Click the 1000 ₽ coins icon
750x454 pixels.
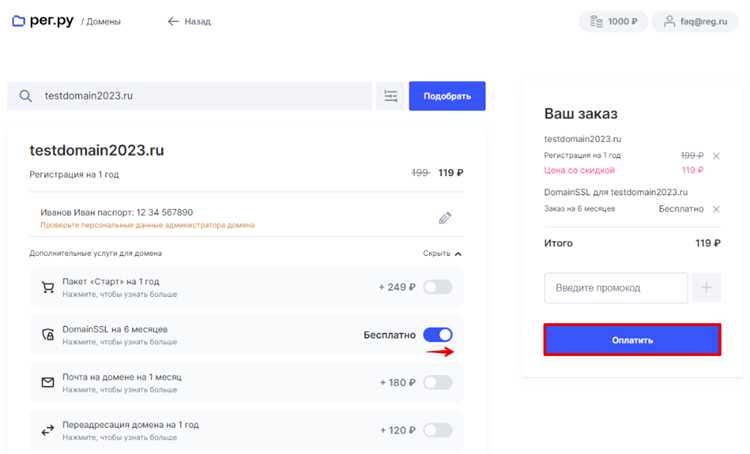pyautogui.click(x=596, y=22)
